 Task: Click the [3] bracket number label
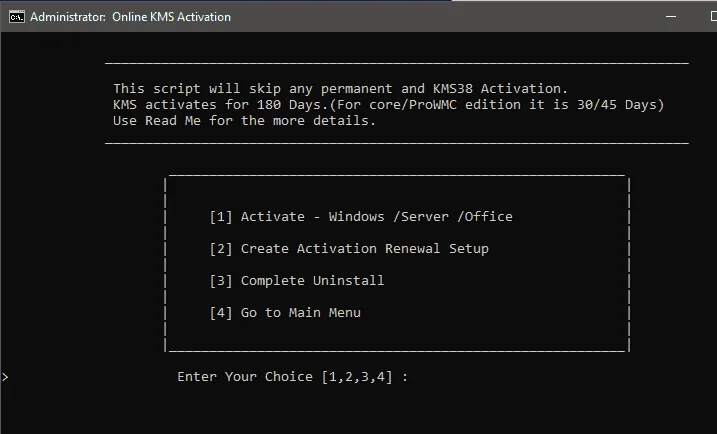[221, 280]
